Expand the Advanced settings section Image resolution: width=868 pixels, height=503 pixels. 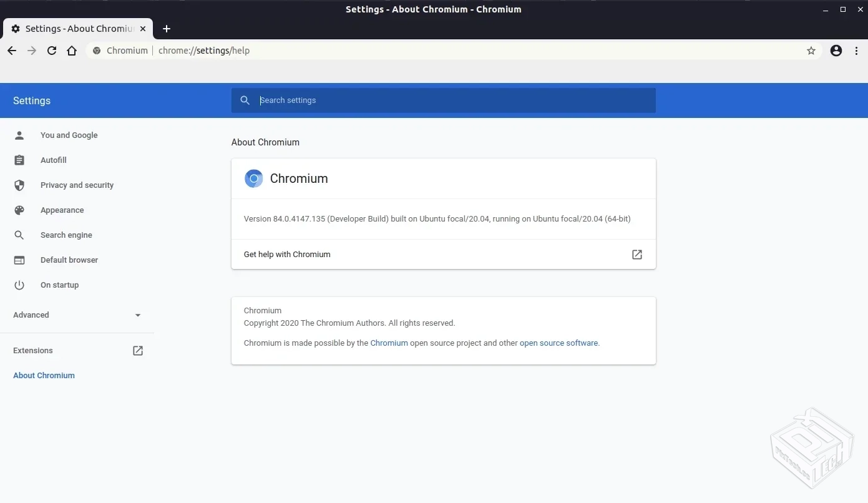click(x=137, y=315)
